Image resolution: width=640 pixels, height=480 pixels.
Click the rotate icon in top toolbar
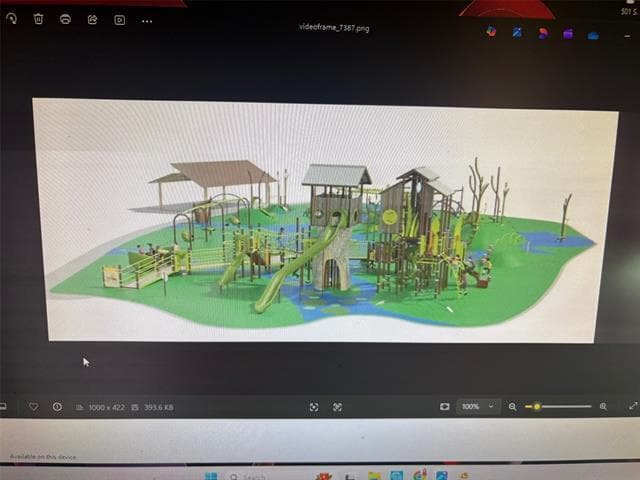pyautogui.click(x=11, y=18)
